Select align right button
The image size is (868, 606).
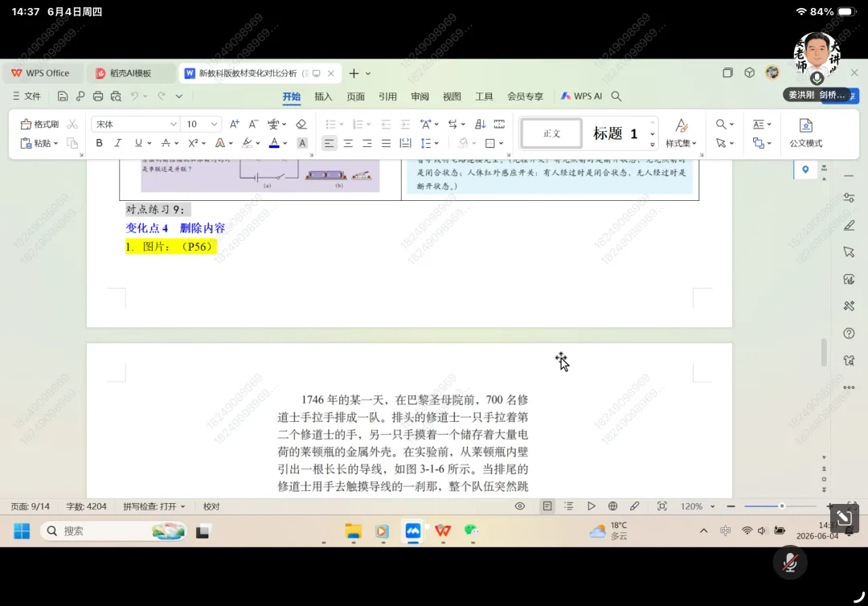pyautogui.click(x=367, y=143)
